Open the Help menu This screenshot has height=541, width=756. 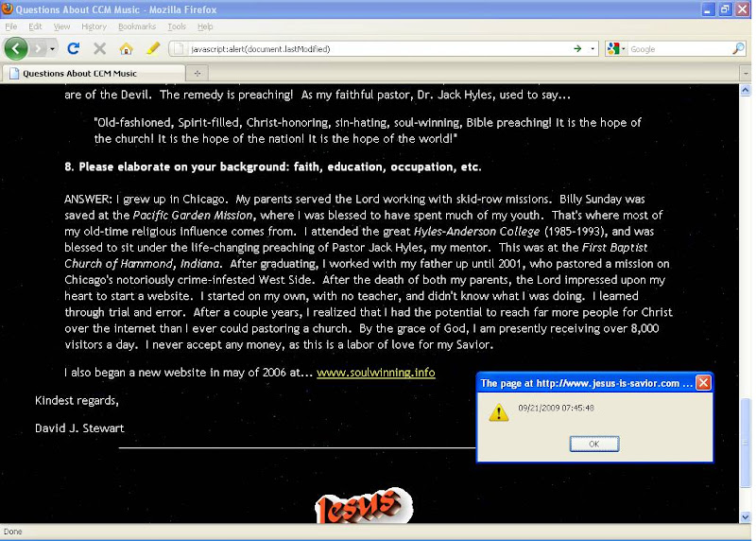coord(205,26)
